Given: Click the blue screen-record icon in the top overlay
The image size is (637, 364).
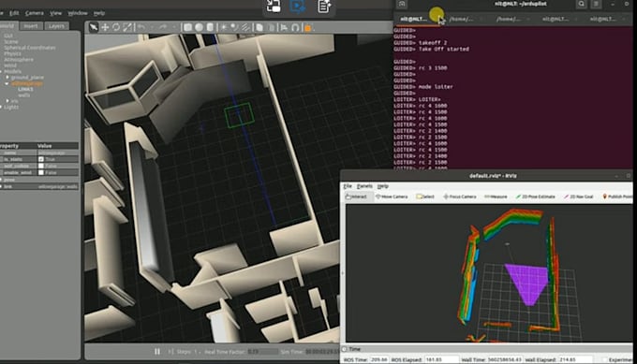Looking at the screenshot, I should [298, 7].
